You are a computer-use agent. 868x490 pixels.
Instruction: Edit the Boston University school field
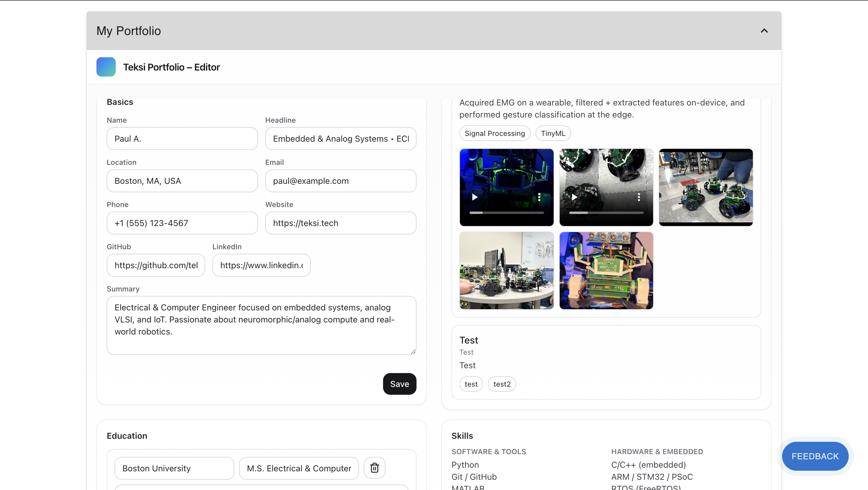[174, 468]
